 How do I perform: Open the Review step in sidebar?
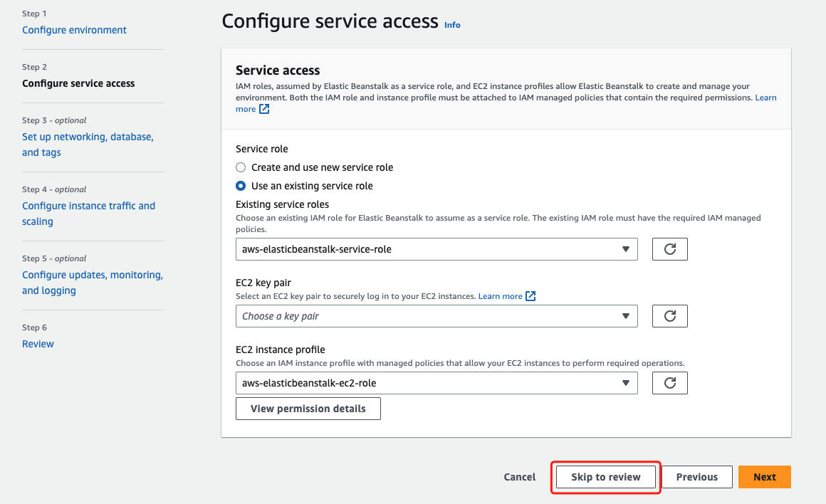(38, 344)
